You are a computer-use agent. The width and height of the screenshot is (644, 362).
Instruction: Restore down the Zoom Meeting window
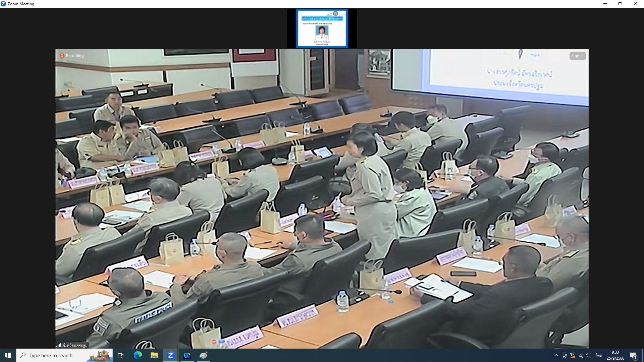point(620,4)
